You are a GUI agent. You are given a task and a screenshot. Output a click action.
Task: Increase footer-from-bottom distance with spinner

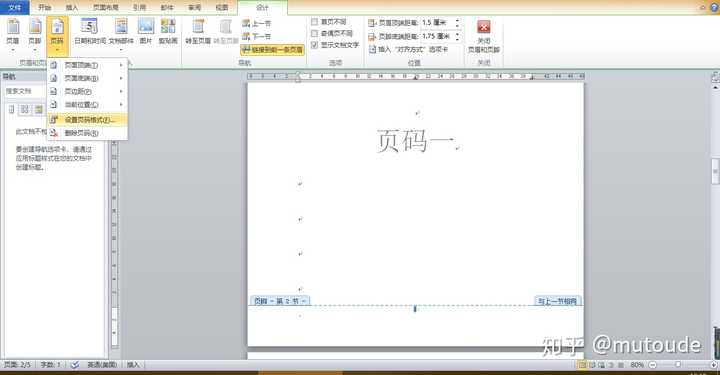point(457,34)
